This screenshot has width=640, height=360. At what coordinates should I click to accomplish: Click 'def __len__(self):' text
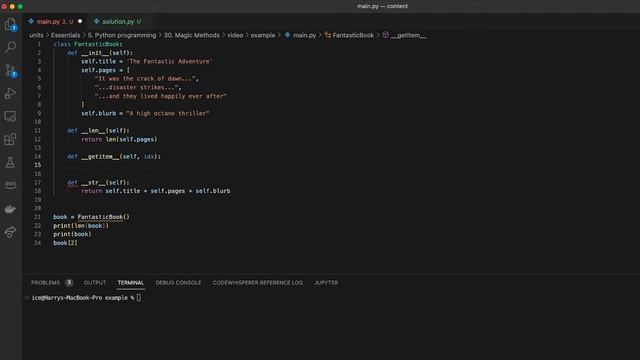tap(98, 131)
